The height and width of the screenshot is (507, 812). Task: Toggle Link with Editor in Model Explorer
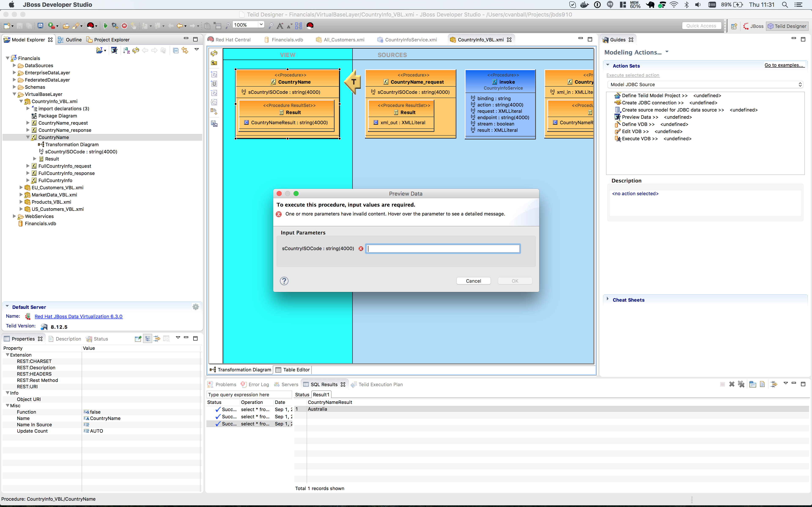point(185,50)
